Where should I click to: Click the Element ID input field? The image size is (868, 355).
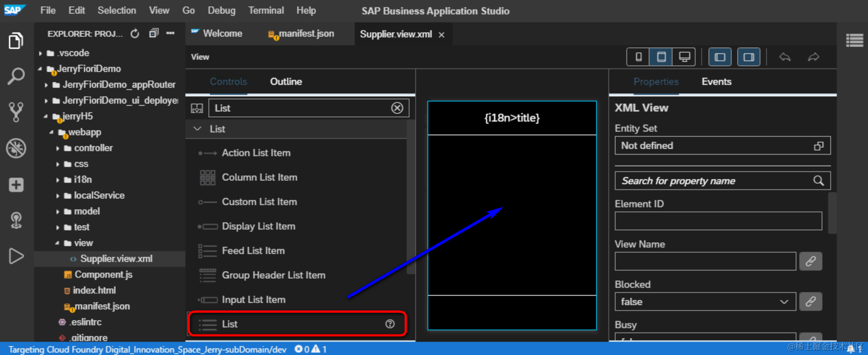(718, 221)
